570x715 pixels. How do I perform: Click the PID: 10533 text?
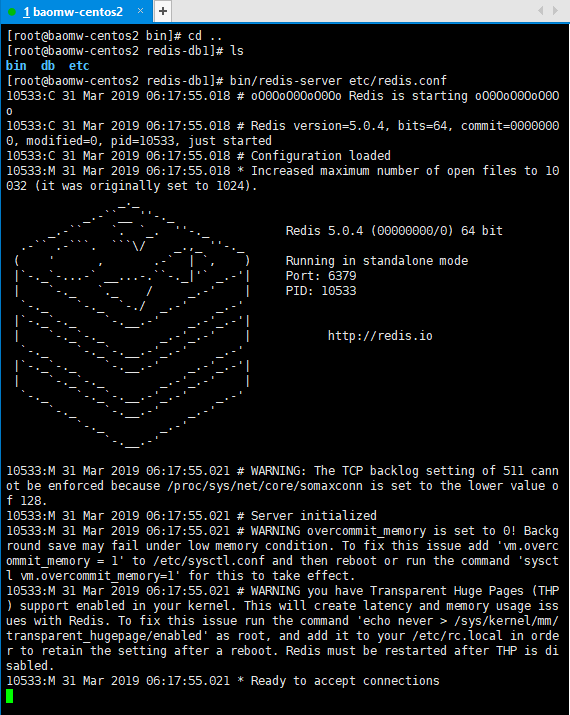pyautogui.click(x=321, y=291)
